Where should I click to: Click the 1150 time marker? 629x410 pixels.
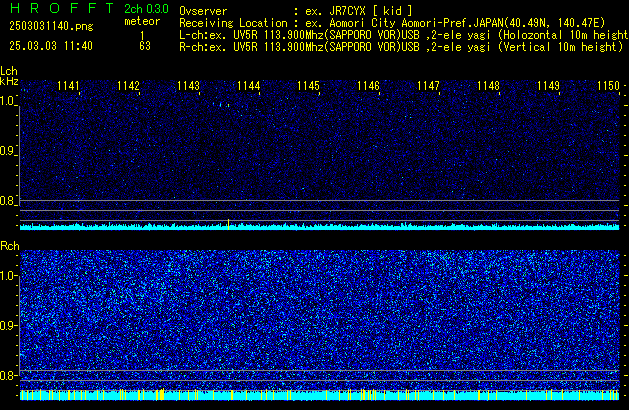(x=608, y=86)
